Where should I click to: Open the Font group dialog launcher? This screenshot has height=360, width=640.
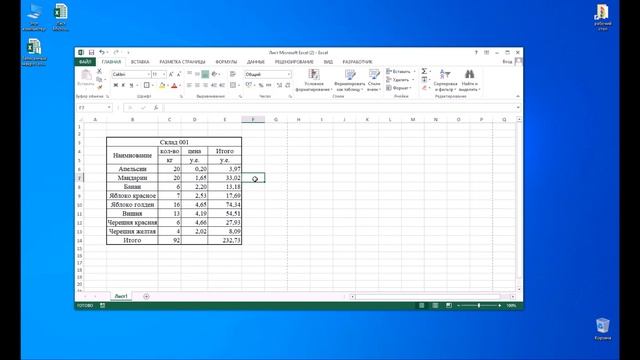click(x=181, y=96)
